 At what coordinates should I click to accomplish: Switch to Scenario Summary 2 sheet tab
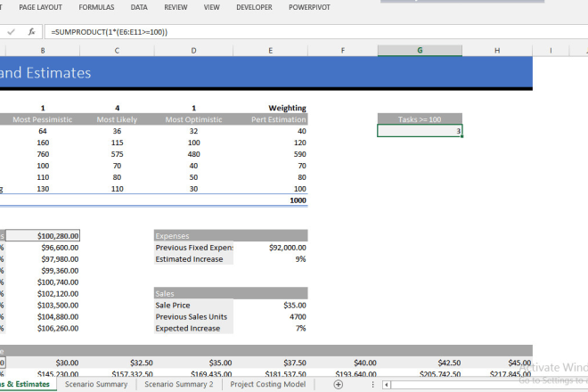(178, 384)
